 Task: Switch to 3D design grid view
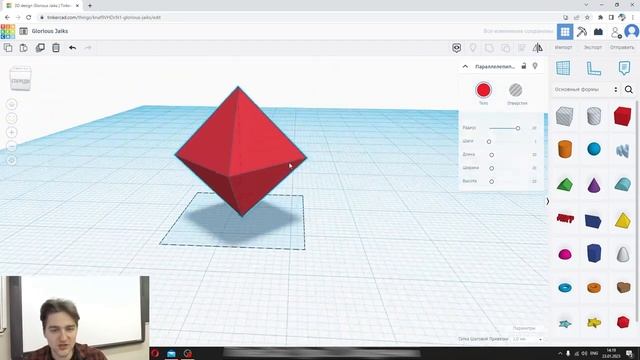565,31
